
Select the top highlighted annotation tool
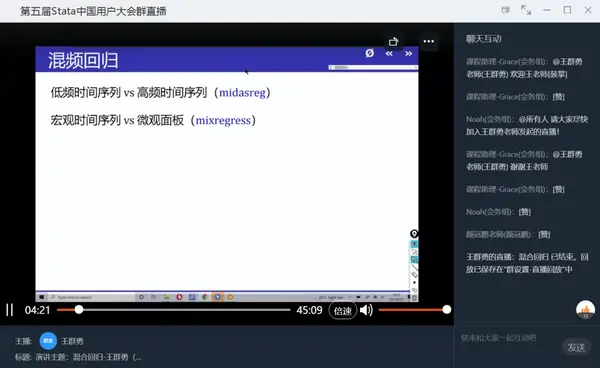(414, 244)
